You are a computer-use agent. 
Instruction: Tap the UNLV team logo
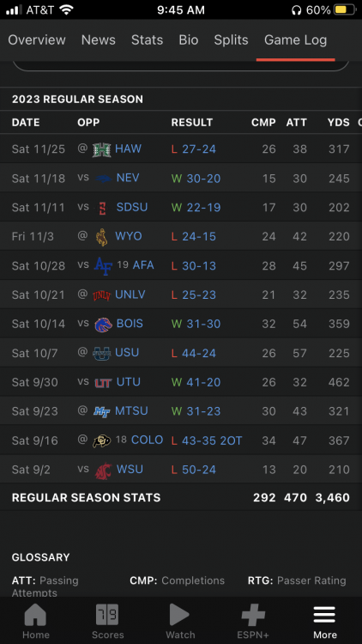click(101, 295)
